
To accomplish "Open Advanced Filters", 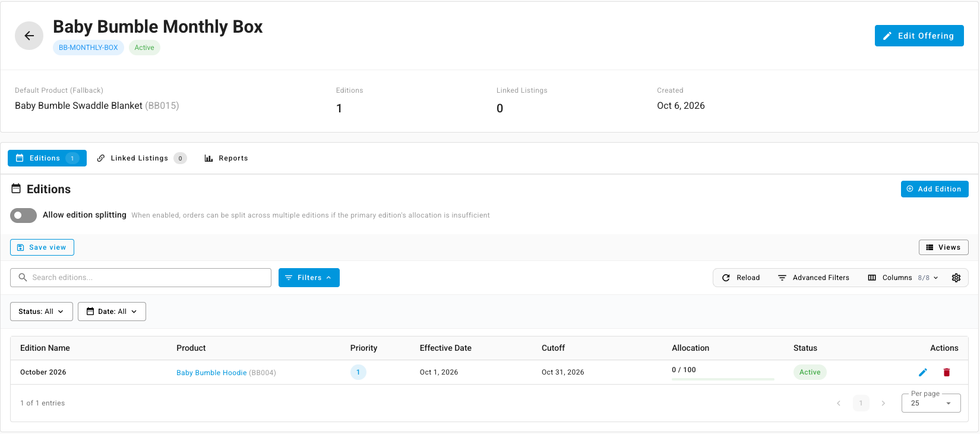I will coord(814,278).
